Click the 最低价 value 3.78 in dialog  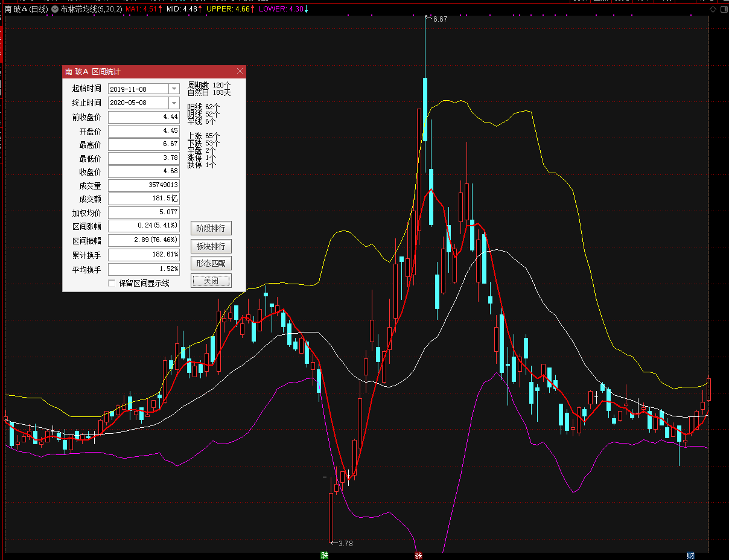point(144,159)
